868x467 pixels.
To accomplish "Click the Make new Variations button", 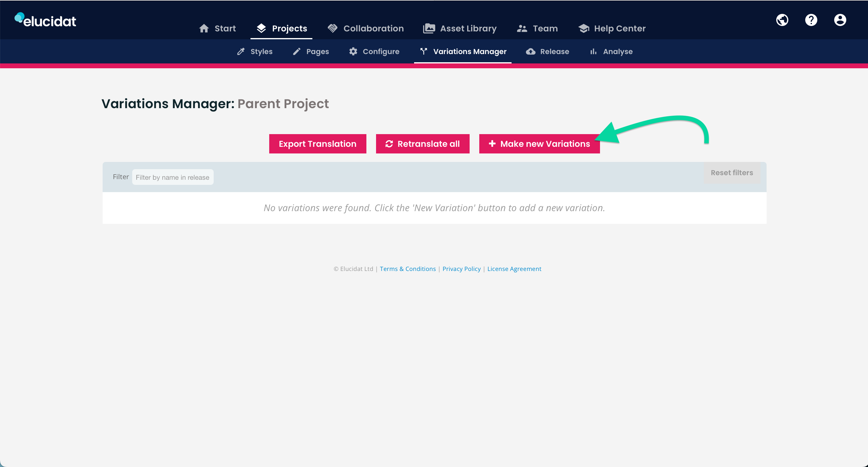I will click(539, 144).
